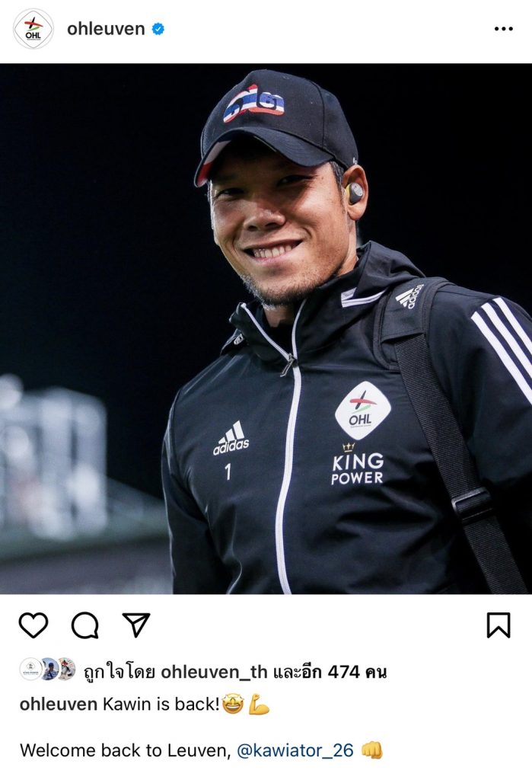Image resolution: width=532 pixels, height=780 pixels.
Task: Click the OHL crest on the jacket photo
Action: tap(362, 411)
